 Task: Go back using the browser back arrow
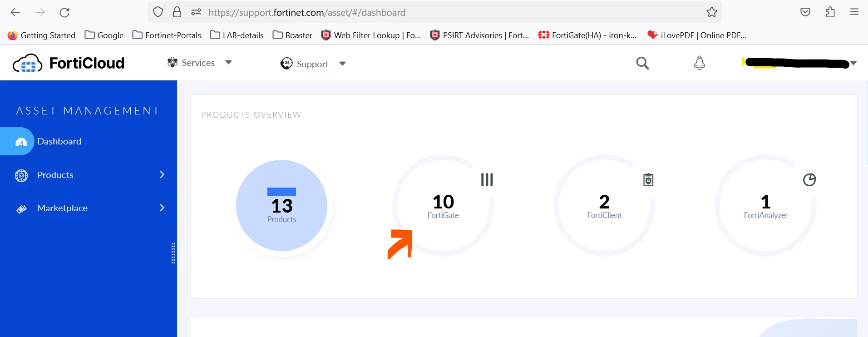[15, 12]
